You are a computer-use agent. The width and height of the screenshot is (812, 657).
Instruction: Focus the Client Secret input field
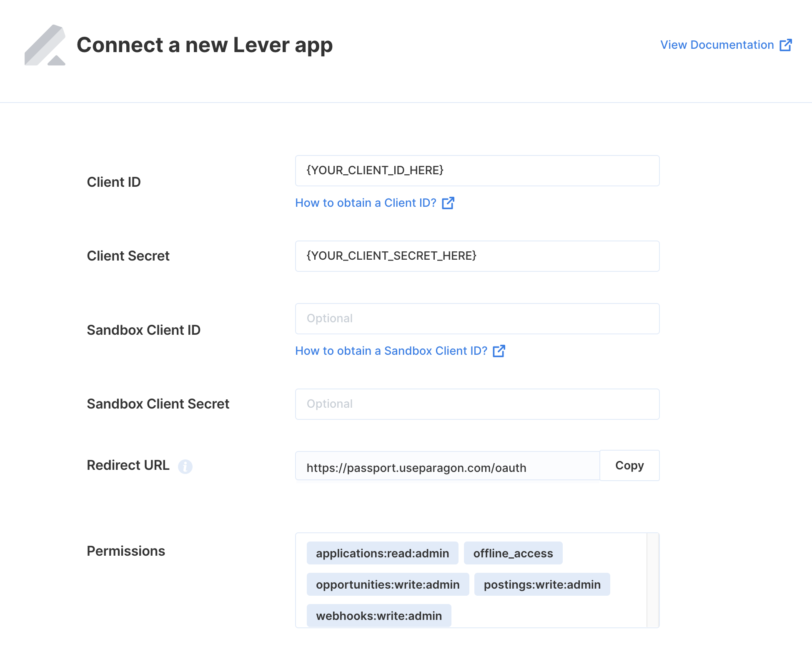click(477, 256)
